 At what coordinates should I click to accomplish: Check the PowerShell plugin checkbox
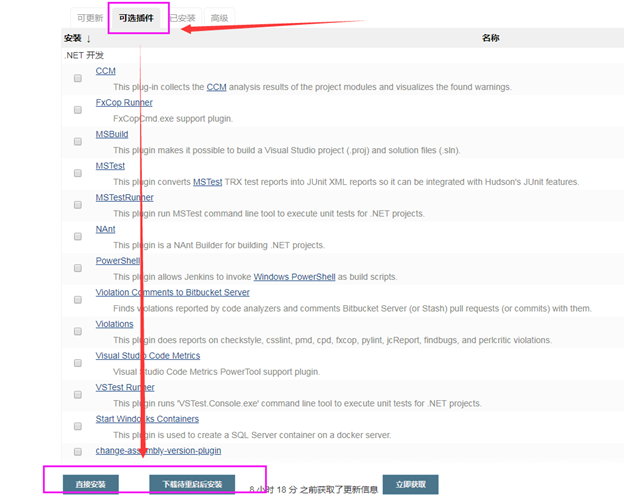78,268
